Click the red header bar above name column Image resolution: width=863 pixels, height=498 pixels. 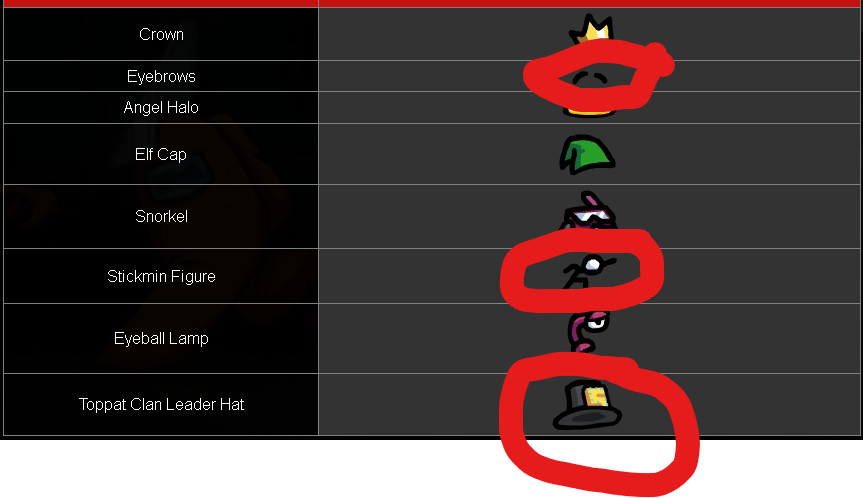161,3
